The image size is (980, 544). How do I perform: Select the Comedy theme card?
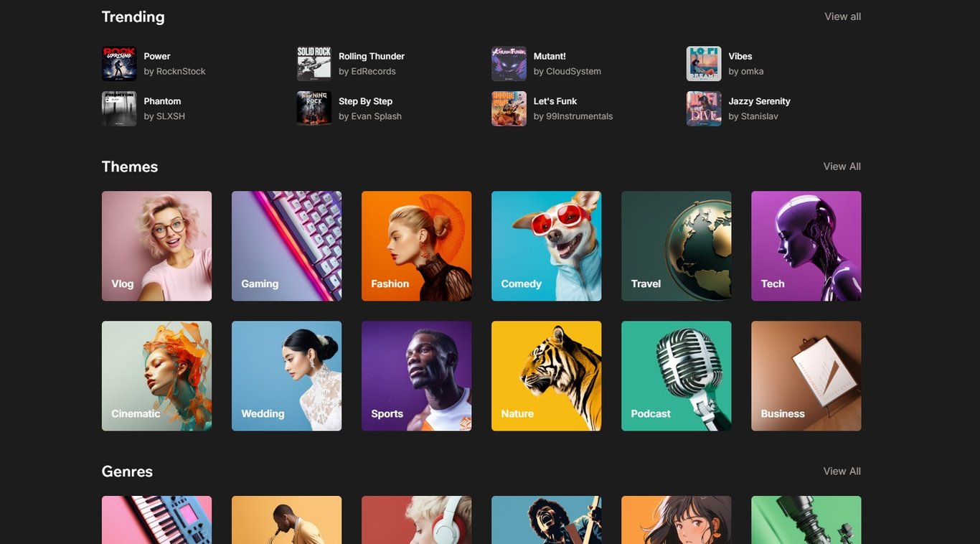pyautogui.click(x=546, y=246)
